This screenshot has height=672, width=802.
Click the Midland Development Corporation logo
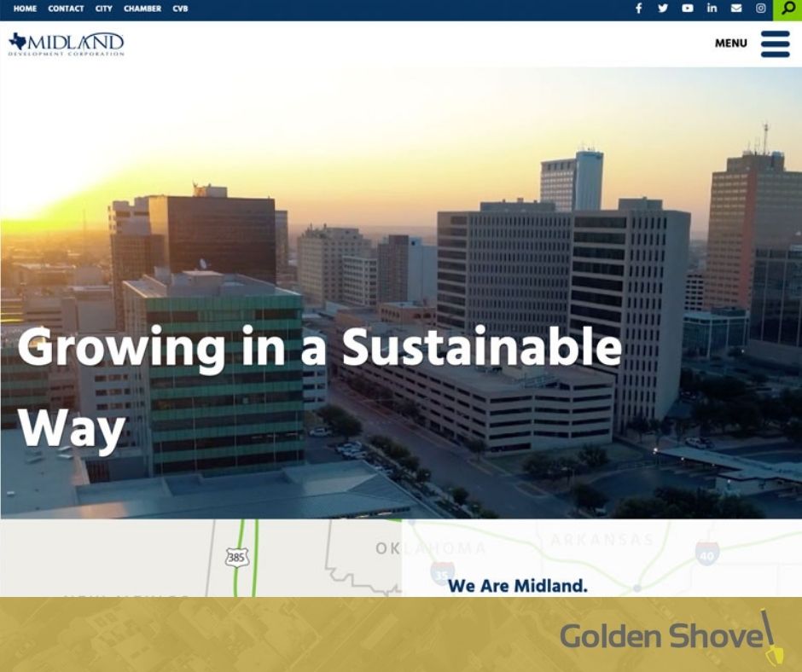(x=66, y=44)
